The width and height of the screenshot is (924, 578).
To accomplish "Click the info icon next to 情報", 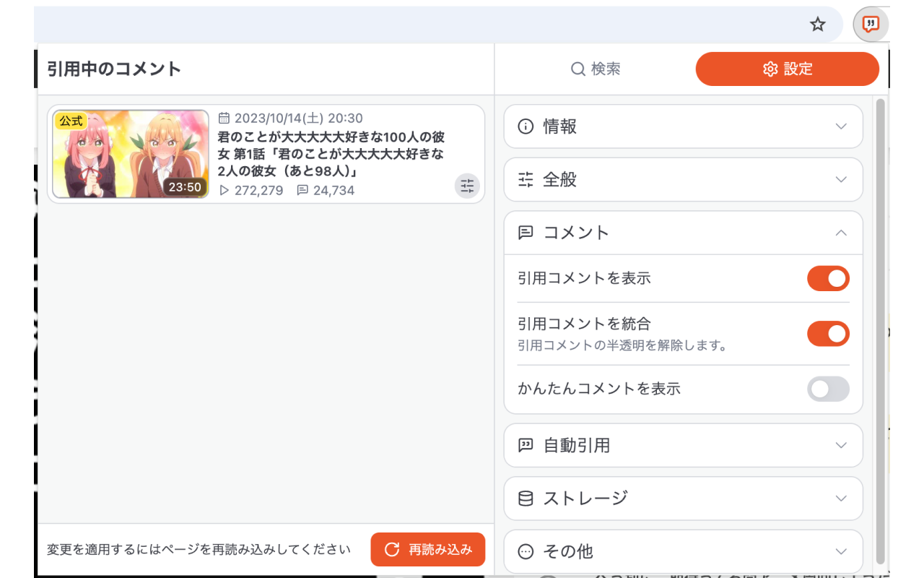I will [x=525, y=126].
